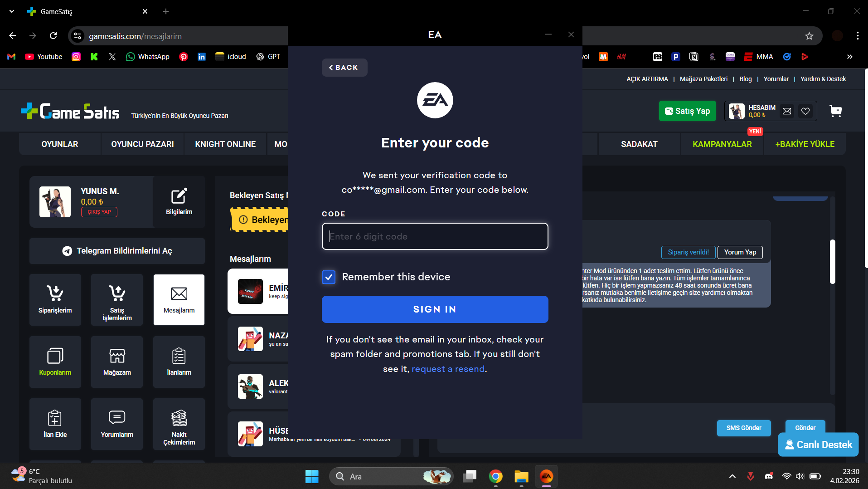
Task: Open the SADAKAT menu item
Action: pos(639,144)
